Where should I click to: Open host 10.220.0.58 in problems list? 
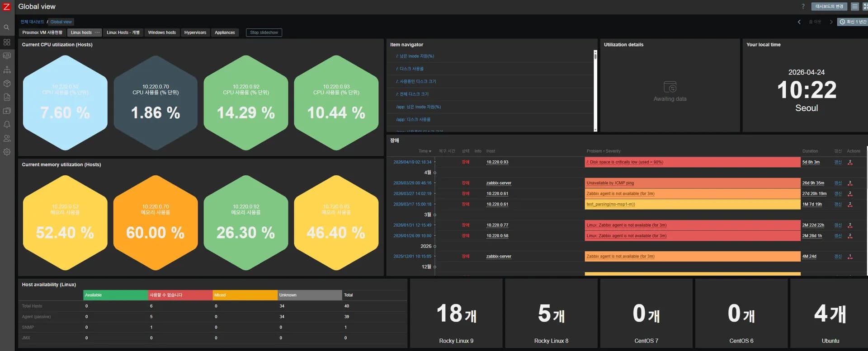497,236
